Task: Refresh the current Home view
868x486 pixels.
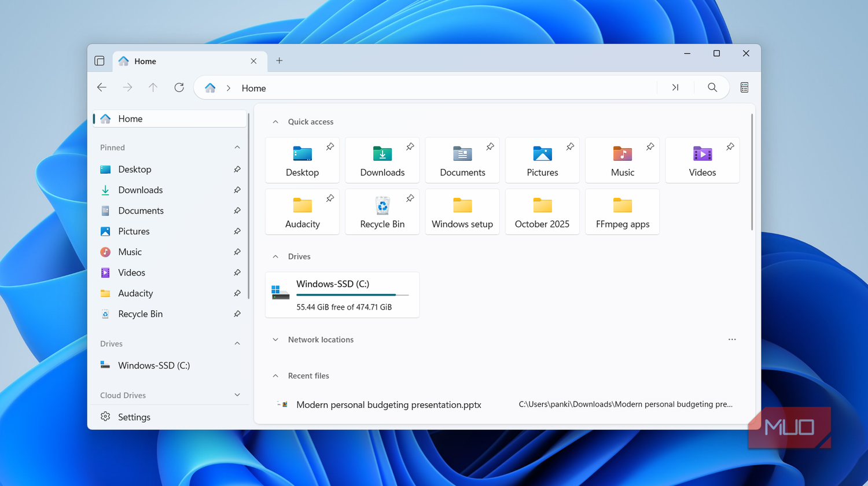Action: (x=179, y=87)
